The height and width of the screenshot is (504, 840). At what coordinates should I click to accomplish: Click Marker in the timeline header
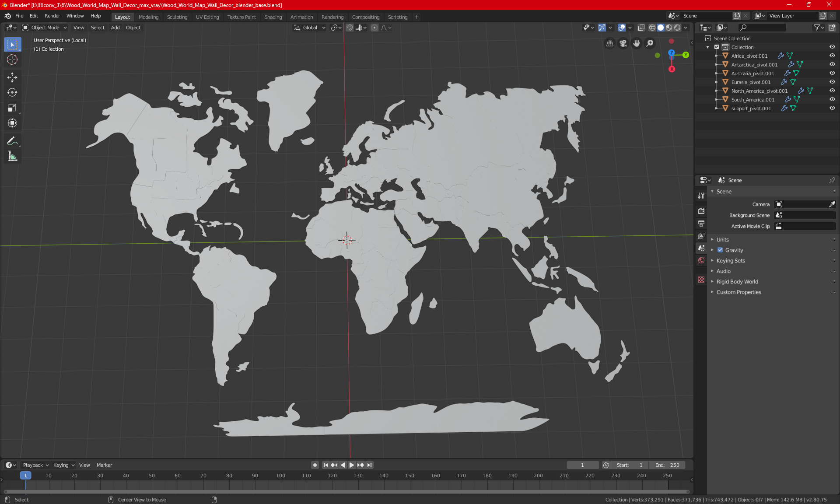tap(104, 465)
